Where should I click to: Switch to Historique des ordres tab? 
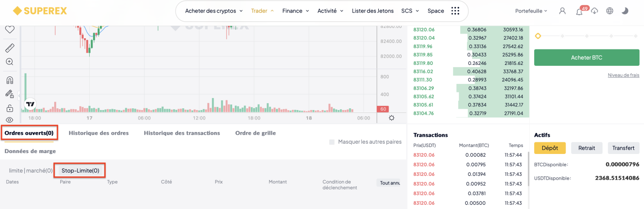99,133
